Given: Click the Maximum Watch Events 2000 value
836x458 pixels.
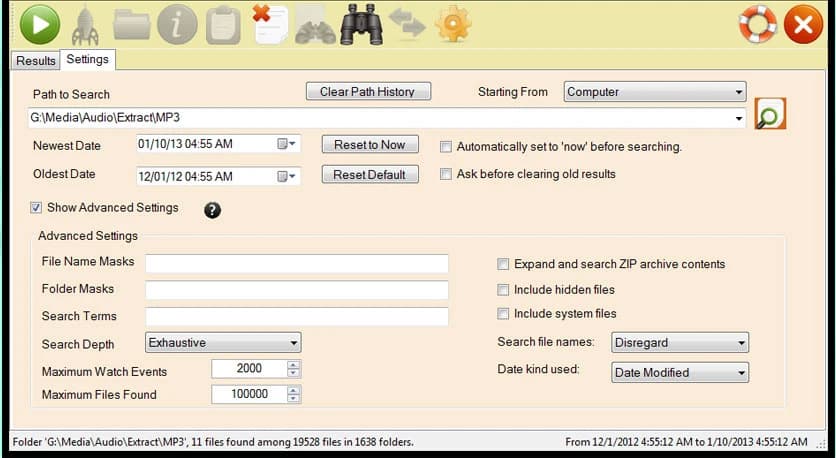Looking at the screenshot, I should (x=249, y=369).
